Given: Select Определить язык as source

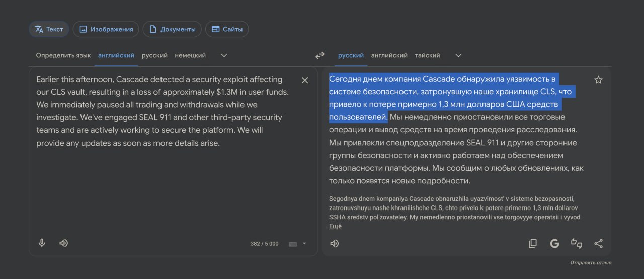Looking at the screenshot, I should click(63, 55).
